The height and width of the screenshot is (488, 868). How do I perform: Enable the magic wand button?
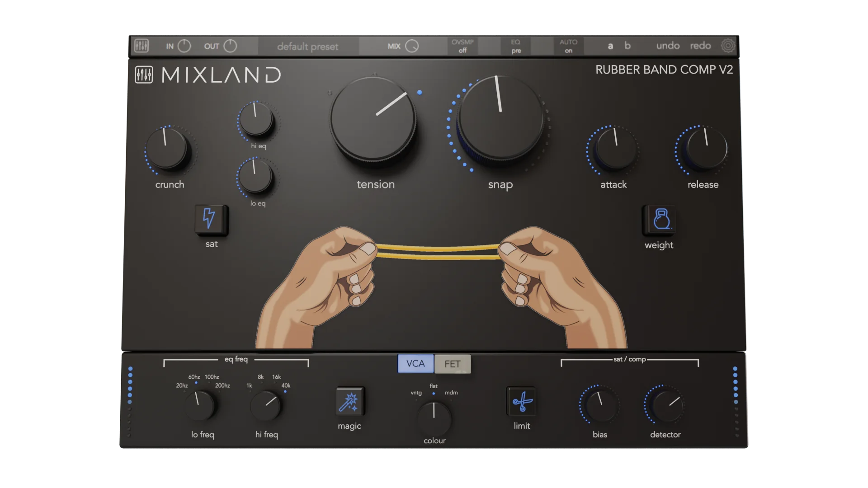click(349, 401)
